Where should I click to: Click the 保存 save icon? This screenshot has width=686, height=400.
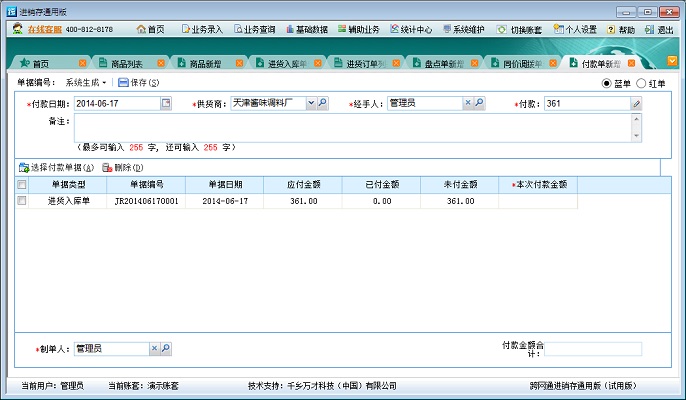tap(123, 82)
